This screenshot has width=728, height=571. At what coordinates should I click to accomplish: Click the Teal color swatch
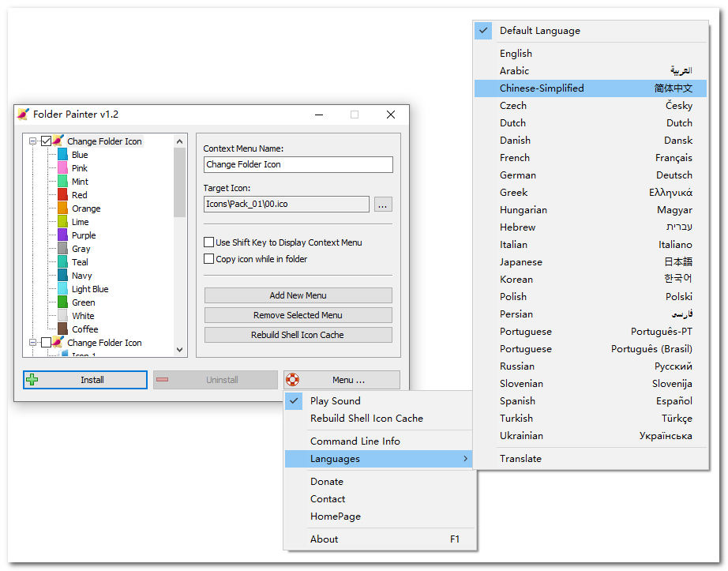tap(63, 262)
